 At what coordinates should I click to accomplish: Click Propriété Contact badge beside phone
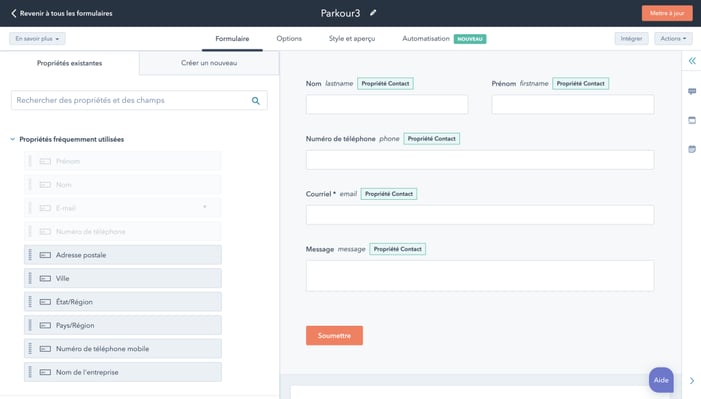tap(431, 139)
